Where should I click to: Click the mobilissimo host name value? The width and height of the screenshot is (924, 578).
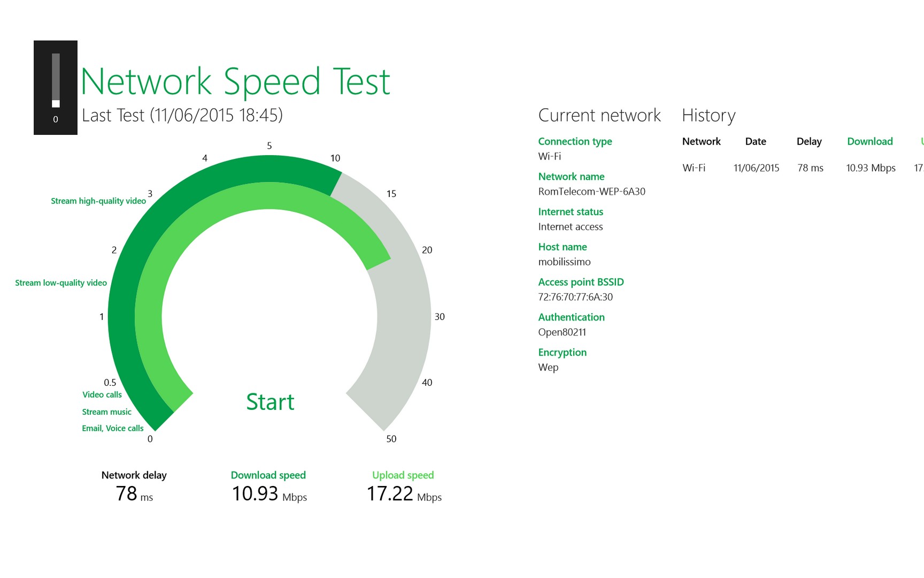click(x=564, y=262)
